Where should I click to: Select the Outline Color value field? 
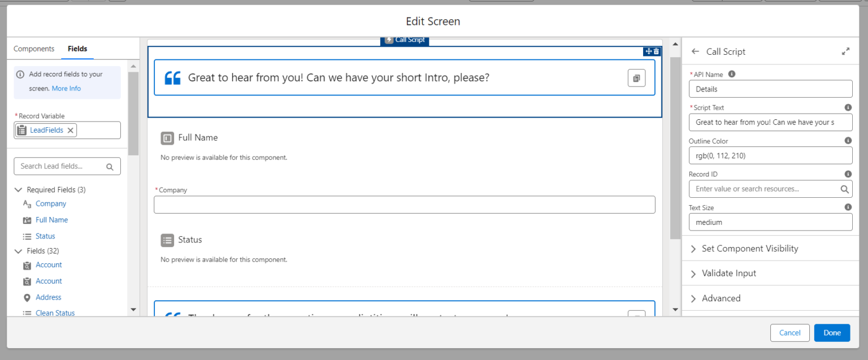[770, 155]
